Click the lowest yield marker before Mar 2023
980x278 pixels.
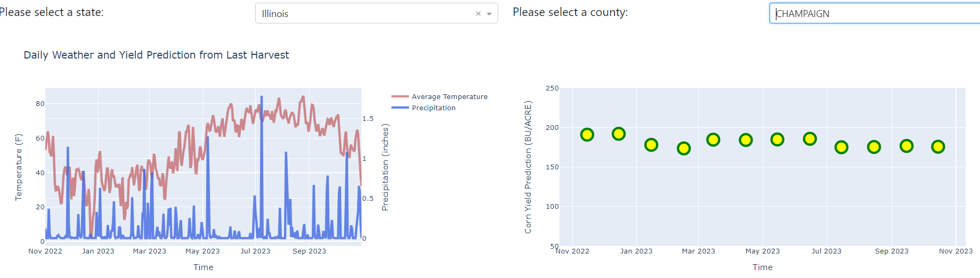pos(684,148)
